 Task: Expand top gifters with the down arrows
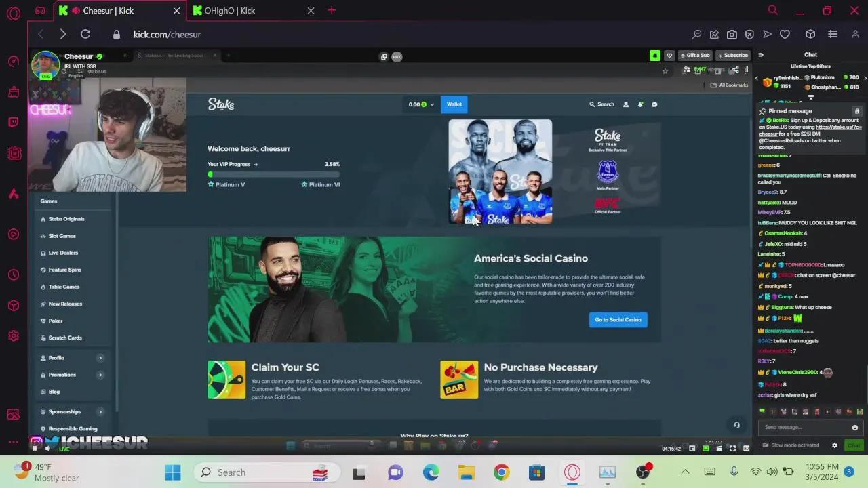[x=810, y=98]
